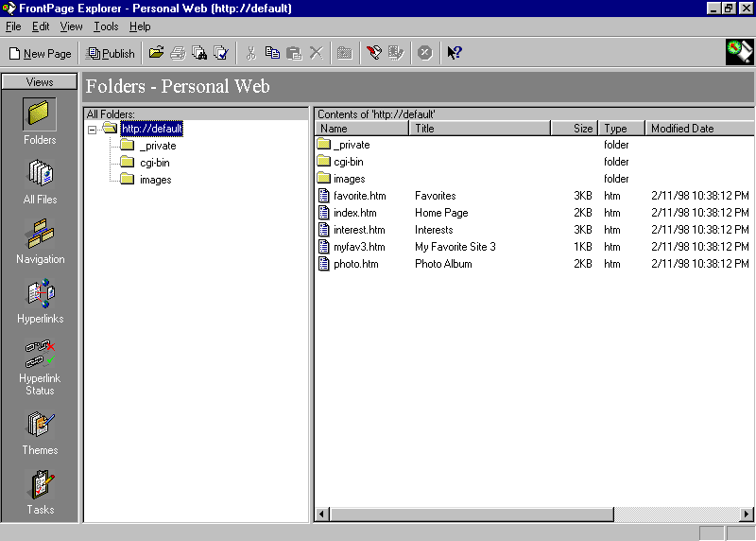The image size is (756, 541).
Task: Click the Cross File Spelling icon
Action: 221,53
